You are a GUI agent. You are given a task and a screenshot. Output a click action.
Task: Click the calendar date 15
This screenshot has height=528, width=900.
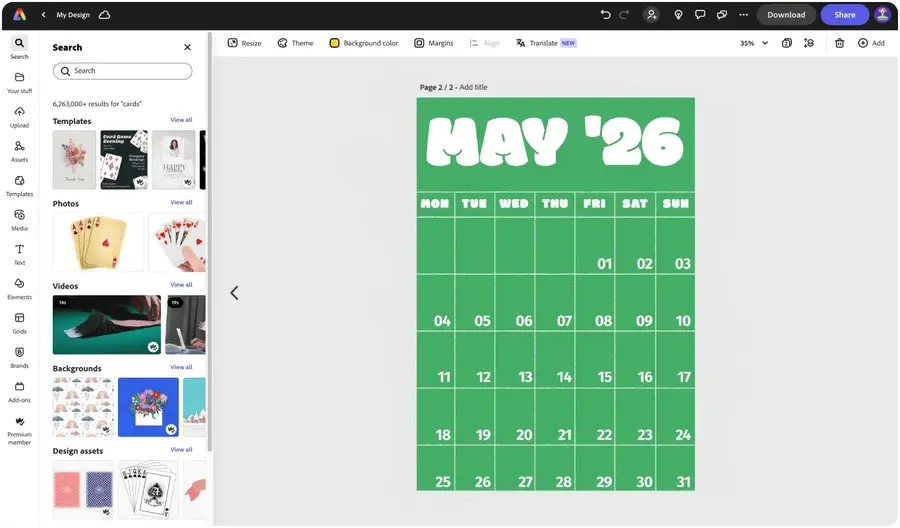coord(604,377)
